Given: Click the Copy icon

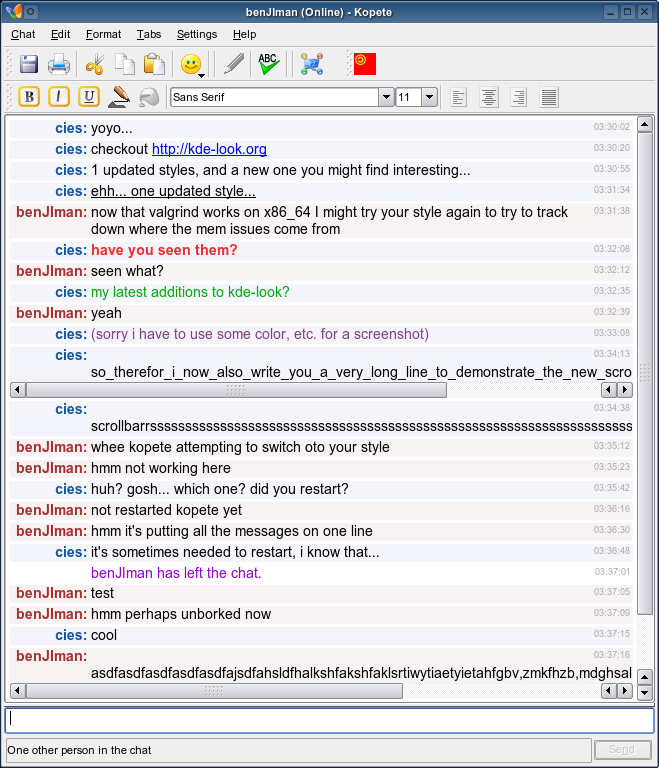Looking at the screenshot, I should [125, 64].
